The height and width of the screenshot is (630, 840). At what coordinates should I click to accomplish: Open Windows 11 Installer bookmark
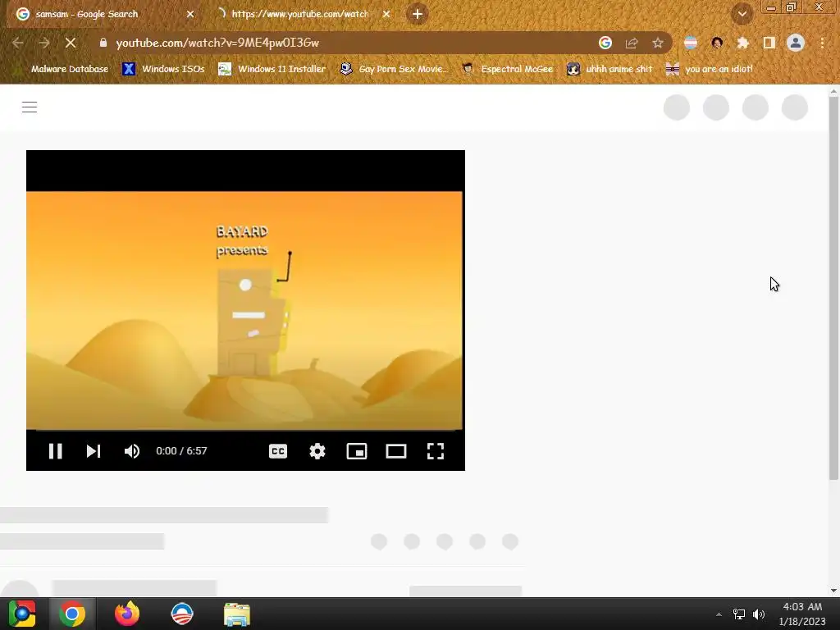click(272, 69)
